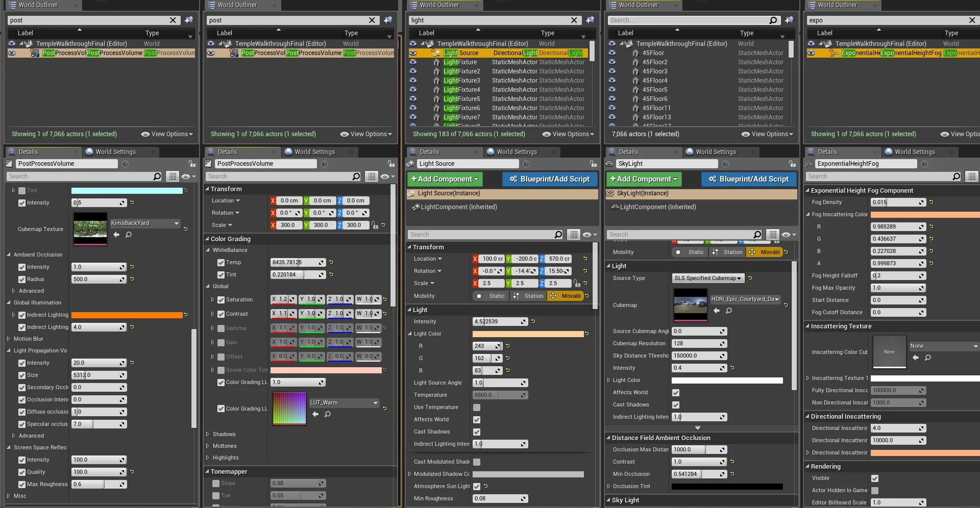This screenshot has height=508, width=980.
Task: Uncheck the Ambient Occlusion Radius checkbox
Action: point(22,280)
